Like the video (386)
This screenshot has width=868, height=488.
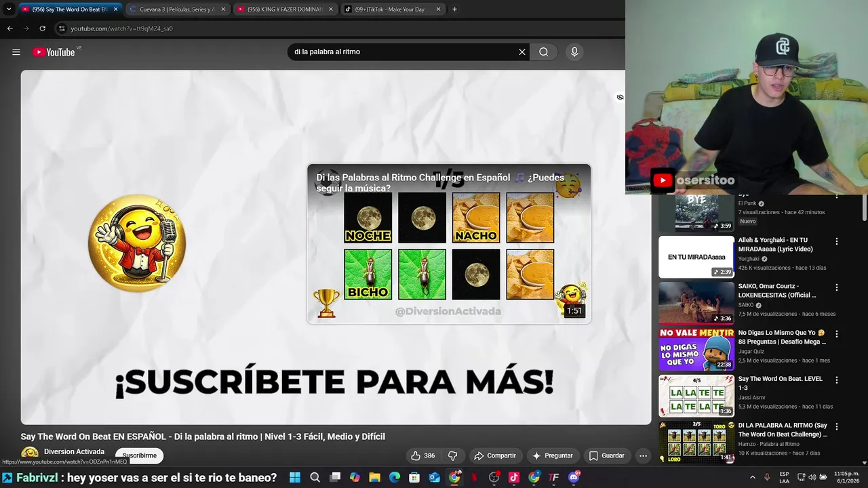pyautogui.click(x=423, y=455)
